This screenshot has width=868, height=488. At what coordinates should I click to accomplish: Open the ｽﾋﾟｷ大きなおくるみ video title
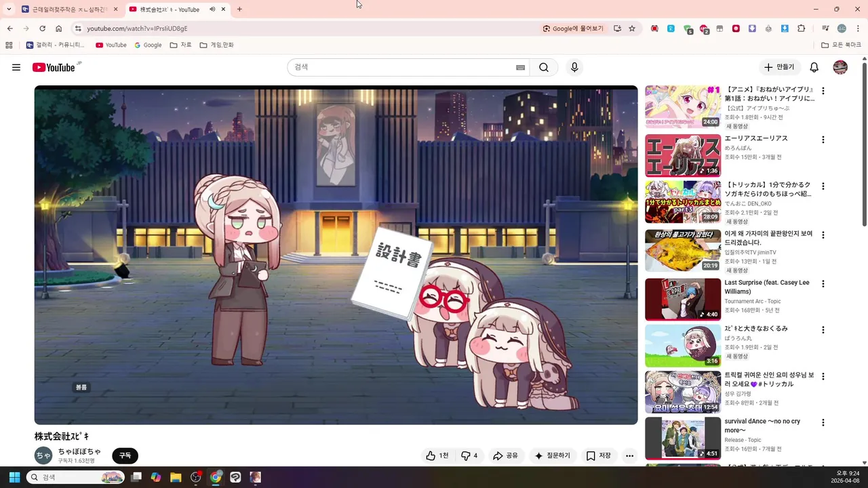(x=756, y=329)
